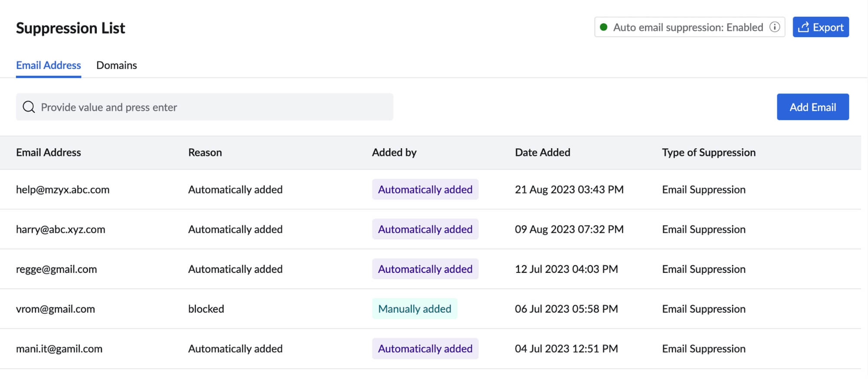868x391 pixels.
Task: Click the Added by column header
Action: (394, 152)
